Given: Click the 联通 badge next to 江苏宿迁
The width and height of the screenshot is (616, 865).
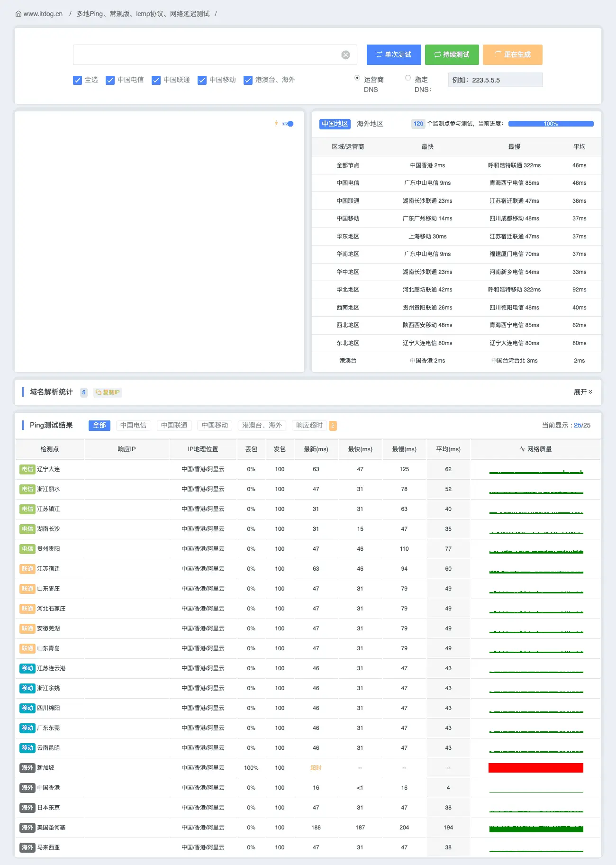Looking at the screenshot, I should 27,569.
